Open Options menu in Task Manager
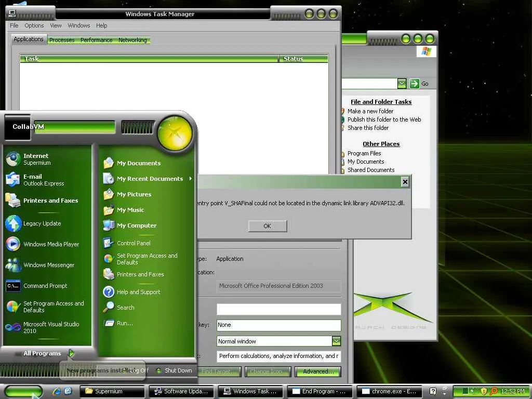 pyautogui.click(x=34, y=25)
